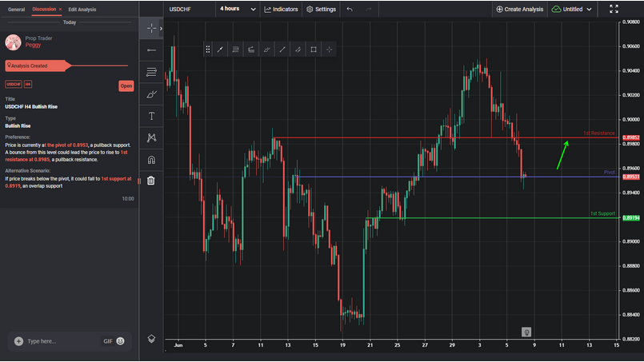The width and height of the screenshot is (644, 362).
Task: Select the red 1st Resistance line
Action: pyautogui.click(x=446, y=137)
